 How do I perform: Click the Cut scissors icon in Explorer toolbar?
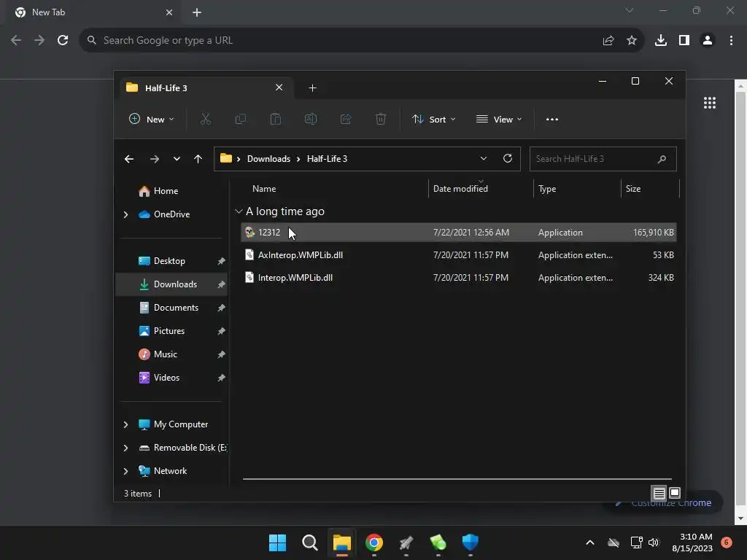tap(205, 119)
